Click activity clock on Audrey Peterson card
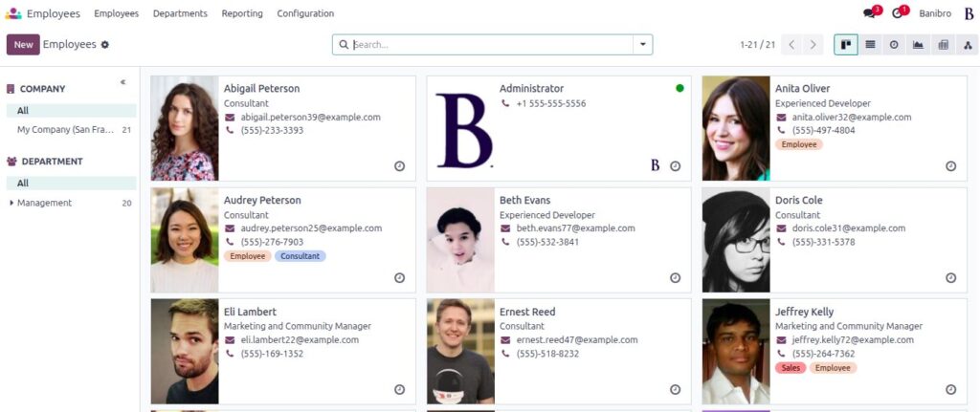 (x=399, y=278)
